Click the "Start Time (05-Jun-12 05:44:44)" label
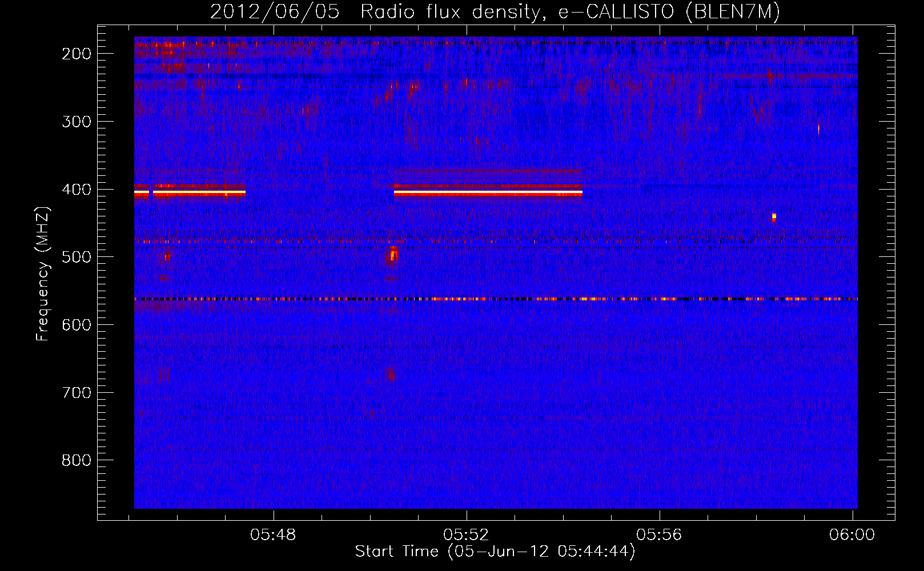This screenshot has height=571, width=924. pyautogui.click(x=495, y=552)
